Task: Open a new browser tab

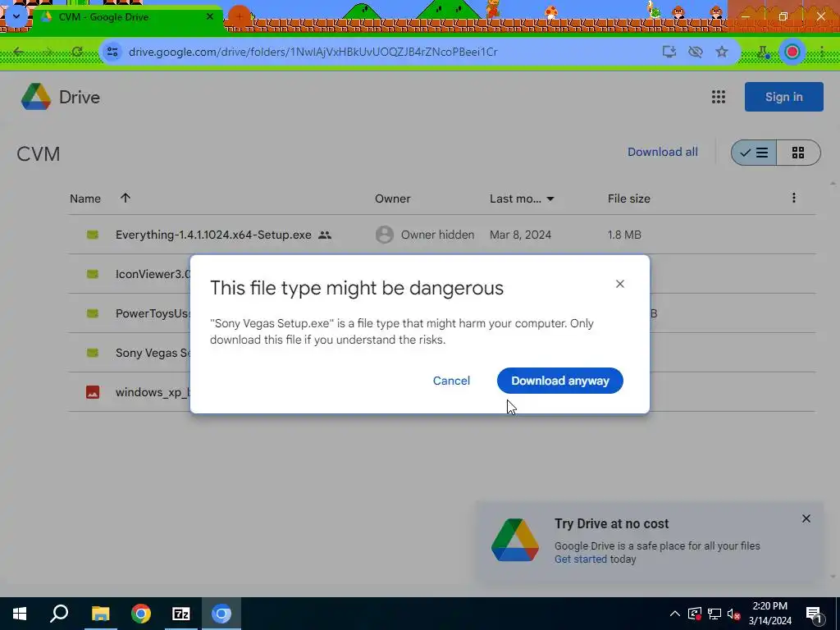Action: click(x=240, y=16)
